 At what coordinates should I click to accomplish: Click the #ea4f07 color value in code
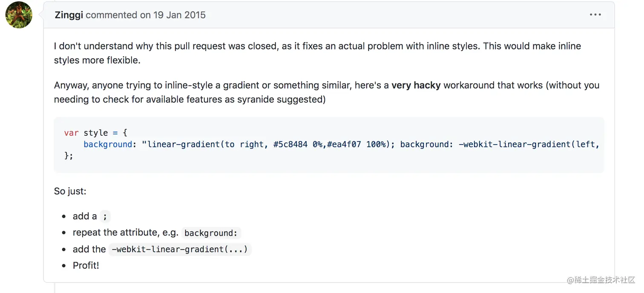pyautogui.click(x=344, y=144)
